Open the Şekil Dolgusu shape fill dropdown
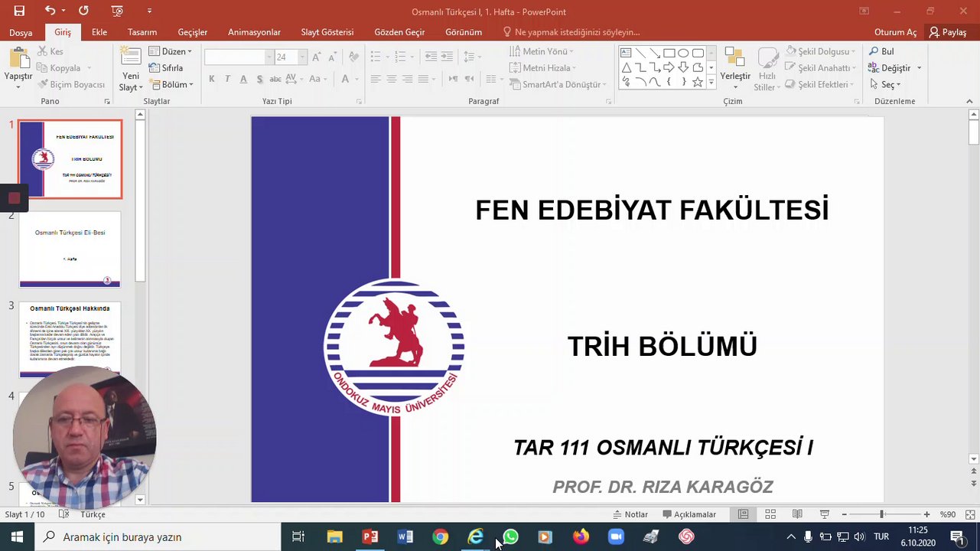 click(x=820, y=51)
